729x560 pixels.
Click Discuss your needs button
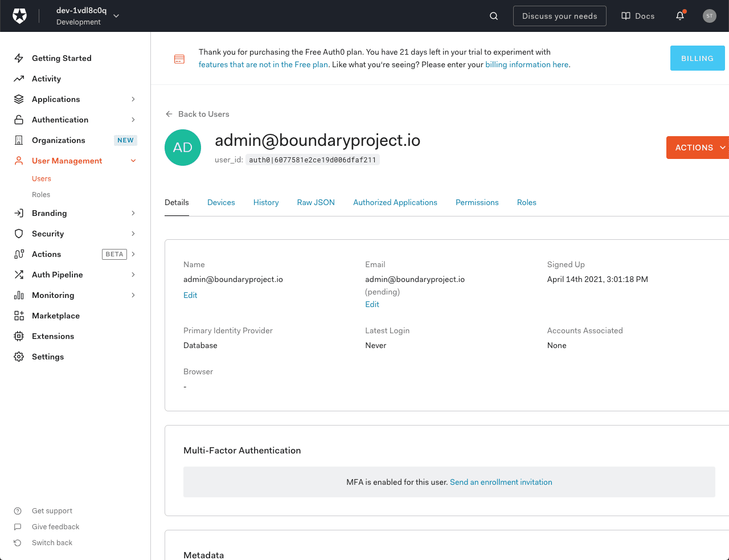[560, 16]
